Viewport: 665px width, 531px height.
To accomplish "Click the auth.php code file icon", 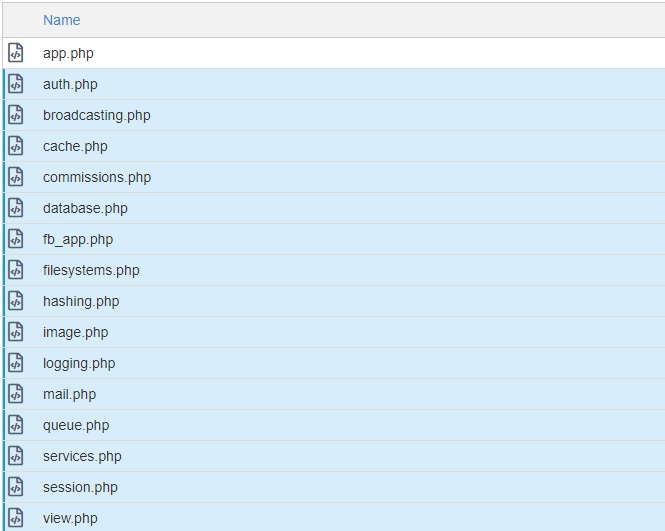I will [x=16, y=84].
